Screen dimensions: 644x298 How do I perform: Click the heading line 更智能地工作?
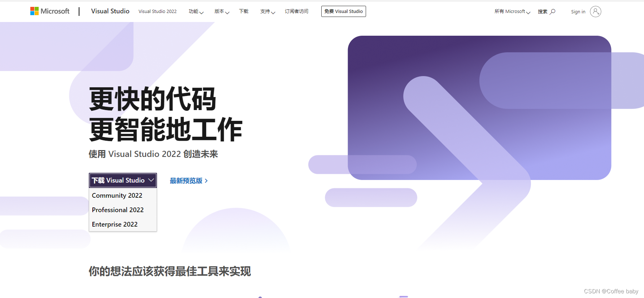tap(165, 129)
